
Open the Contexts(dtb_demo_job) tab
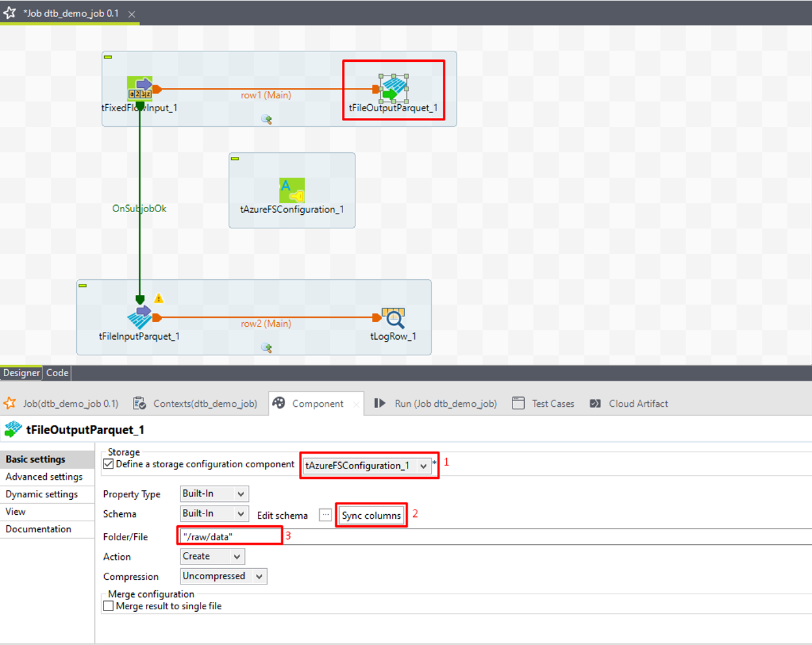[205, 404]
